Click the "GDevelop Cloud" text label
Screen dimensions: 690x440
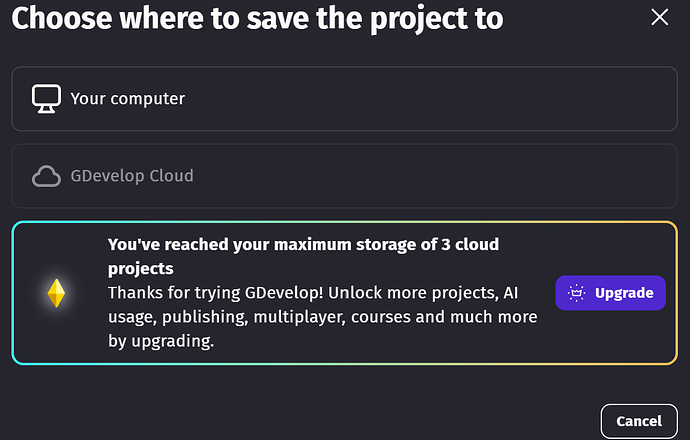point(131,176)
